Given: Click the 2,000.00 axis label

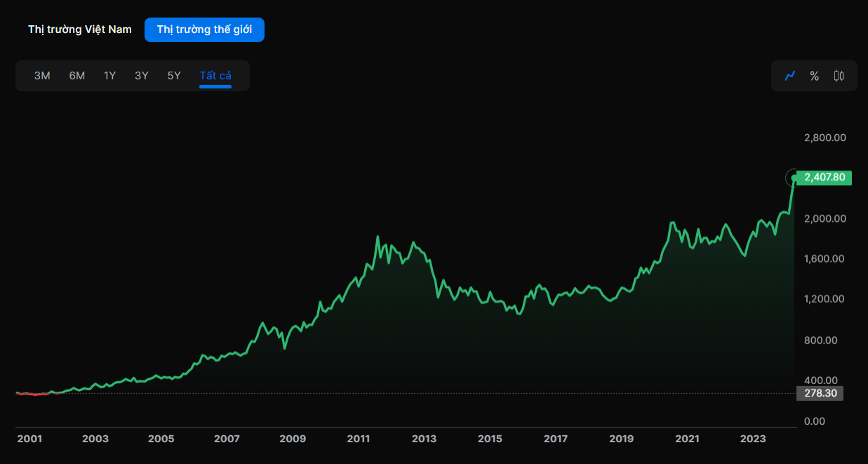Looking at the screenshot, I should pyautogui.click(x=824, y=219).
